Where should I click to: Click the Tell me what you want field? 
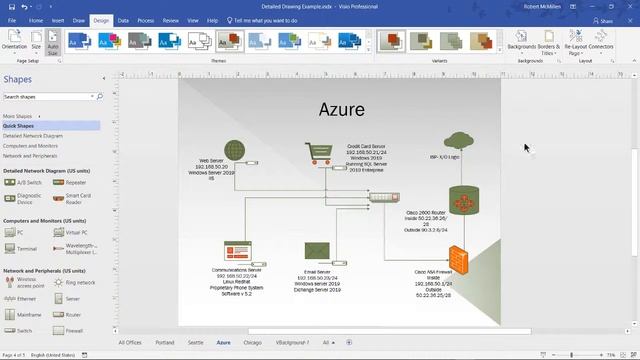[x=262, y=20]
